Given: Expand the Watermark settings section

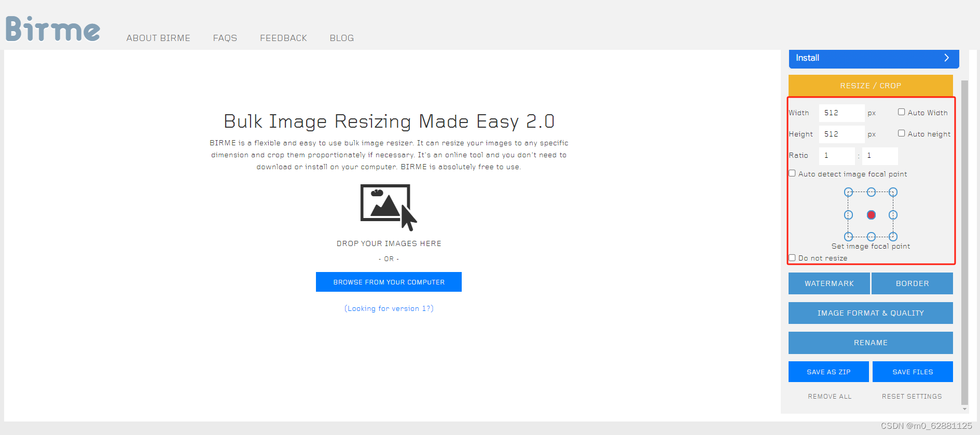Looking at the screenshot, I should click(x=829, y=283).
